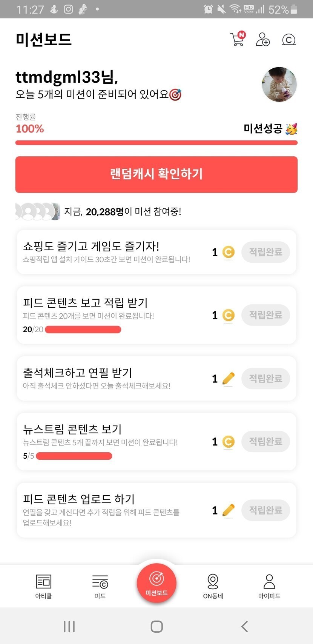This screenshot has width=313, height=644.
Task: Tap the pencil reward icon for 출석체크 mission
Action: pos(228,379)
